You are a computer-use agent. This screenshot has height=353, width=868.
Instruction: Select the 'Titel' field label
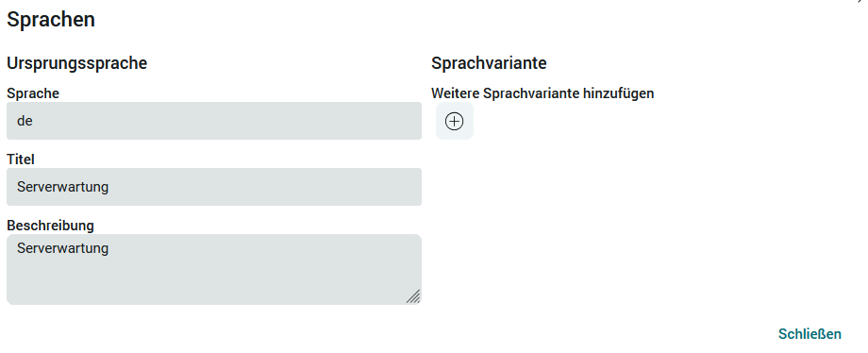point(21,160)
